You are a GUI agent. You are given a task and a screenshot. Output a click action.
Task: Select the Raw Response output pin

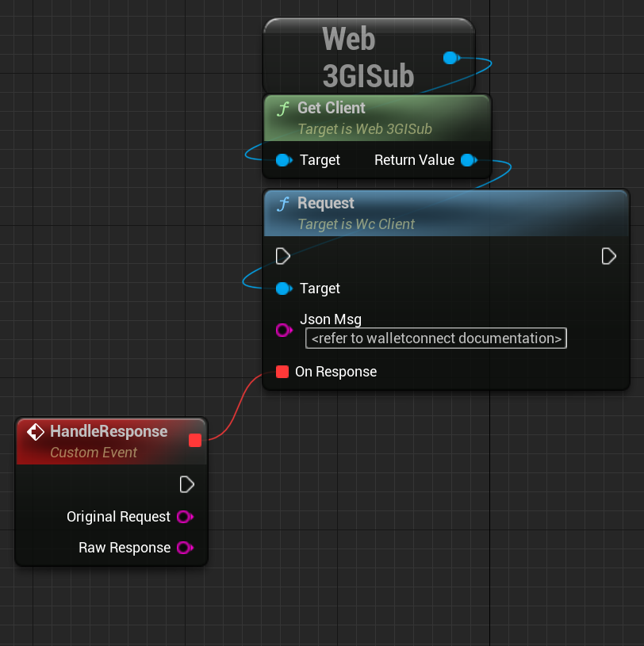click(x=186, y=548)
